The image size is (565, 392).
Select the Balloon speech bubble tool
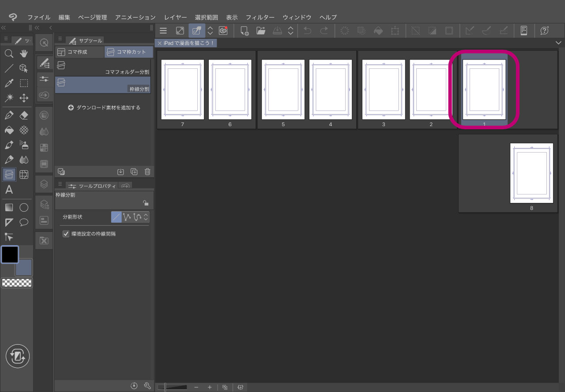[24, 222]
